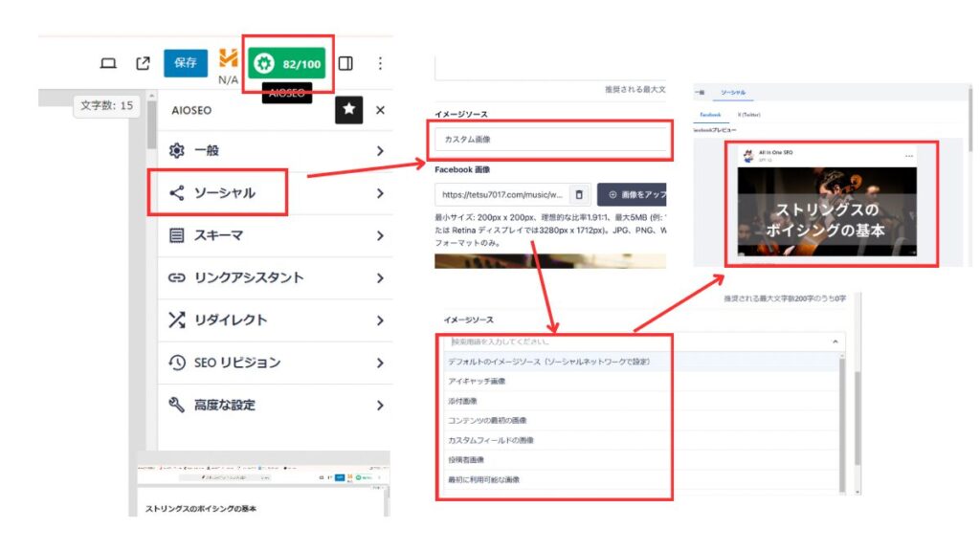The width and height of the screenshot is (980, 551).
Task: Select アイキャッチ画像 option
Action: (641, 381)
